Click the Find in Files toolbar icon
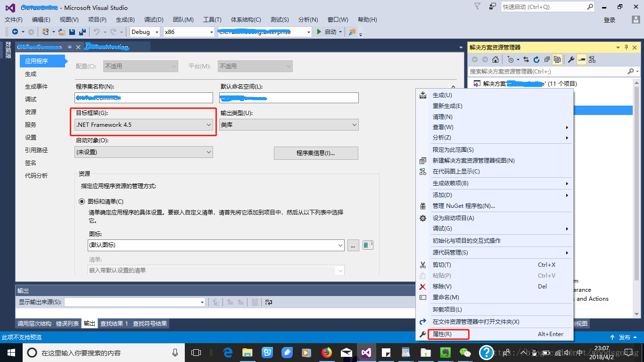644x362 pixels. pos(352,32)
